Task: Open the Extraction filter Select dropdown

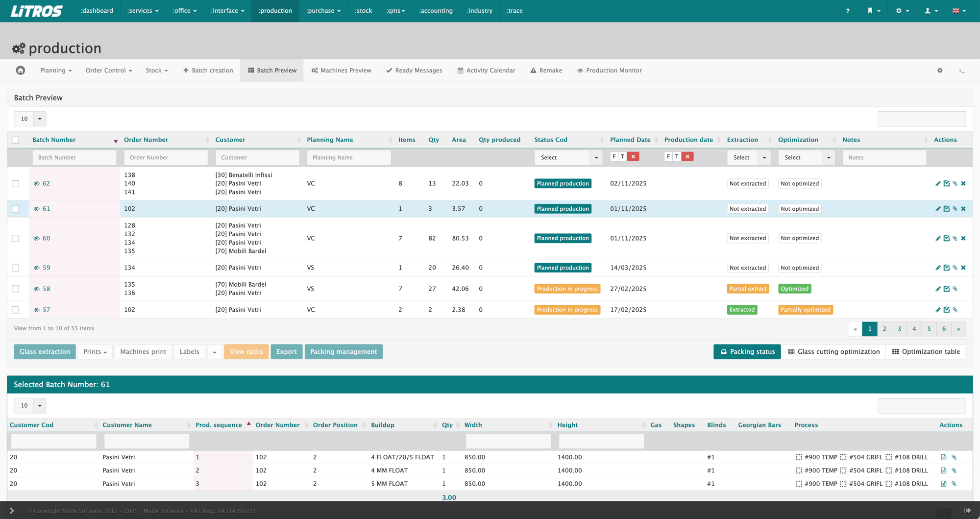Action: tap(749, 157)
